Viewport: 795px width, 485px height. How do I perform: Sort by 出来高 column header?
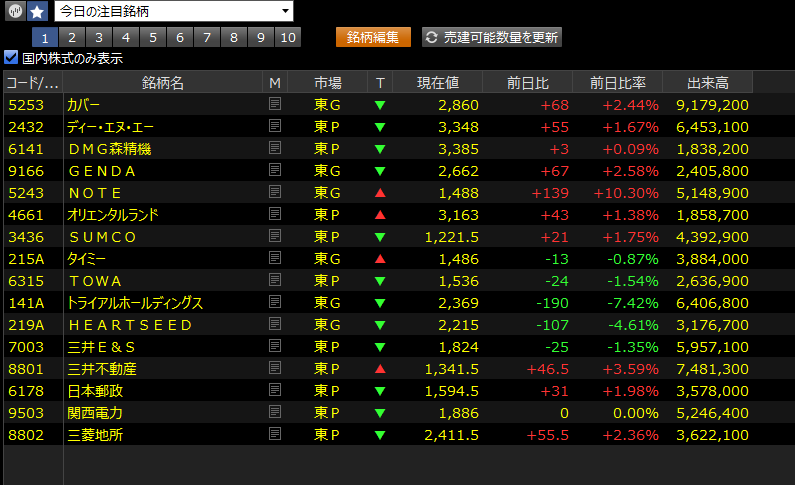tap(708, 83)
